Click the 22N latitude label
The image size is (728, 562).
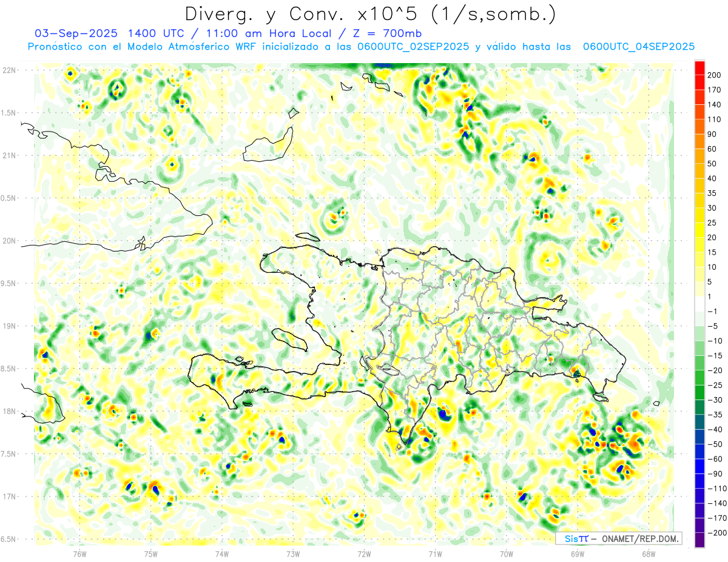pyautogui.click(x=8, y=70)
